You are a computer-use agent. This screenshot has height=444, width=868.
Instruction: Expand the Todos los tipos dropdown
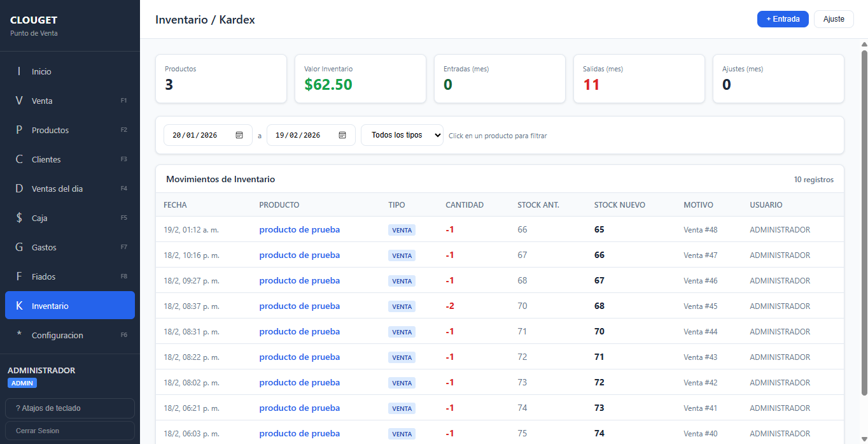tap(402, 135)
